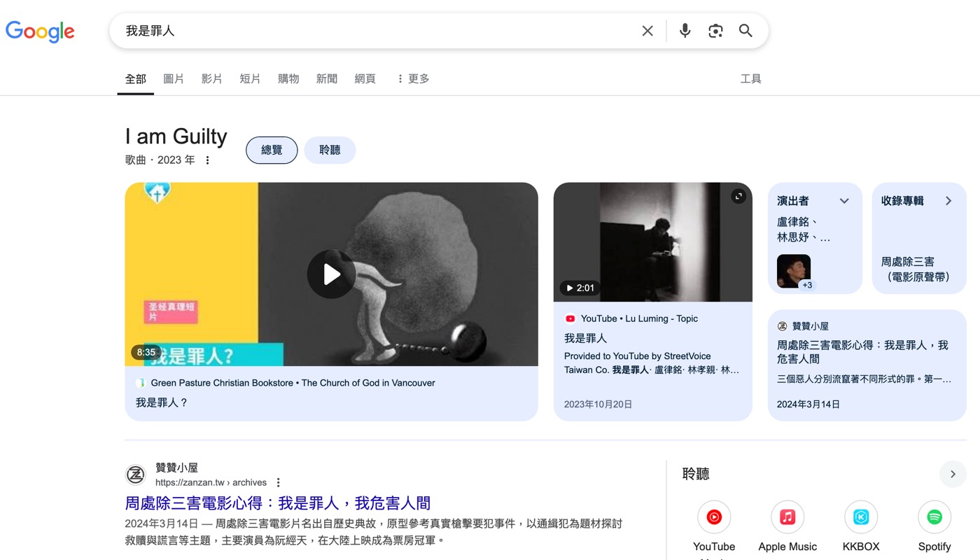Open Google Lens image search icon
Screen dimensions: 980x560
coord(715,31)
